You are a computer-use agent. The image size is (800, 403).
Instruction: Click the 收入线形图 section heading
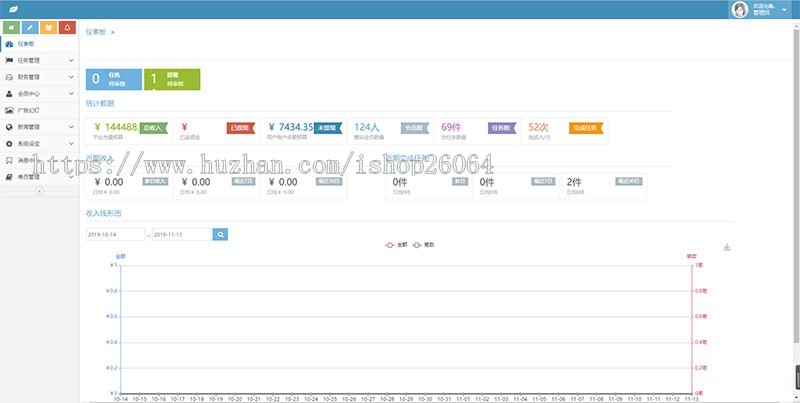click(104, 213)
